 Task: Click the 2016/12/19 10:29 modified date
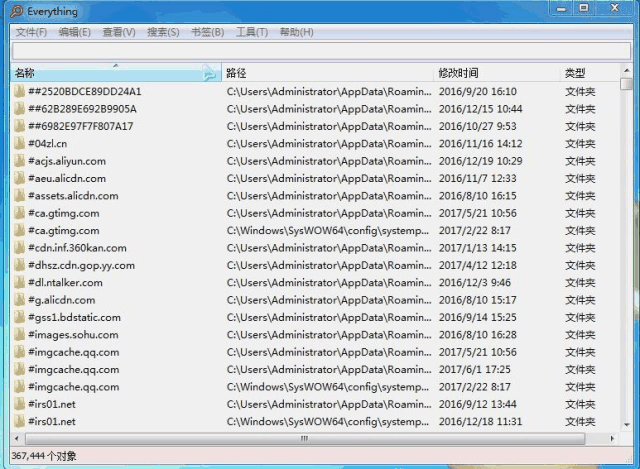[480, 161]
